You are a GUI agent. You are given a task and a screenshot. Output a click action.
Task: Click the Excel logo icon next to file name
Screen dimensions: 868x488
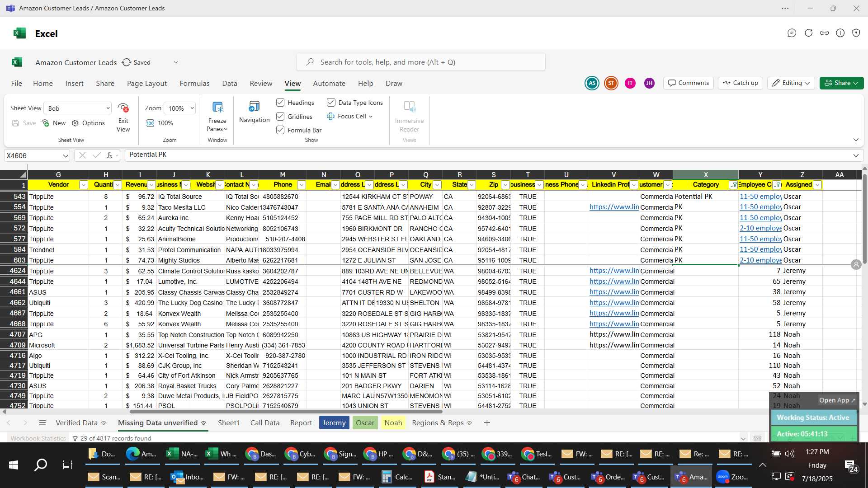[x=17, y=62]
